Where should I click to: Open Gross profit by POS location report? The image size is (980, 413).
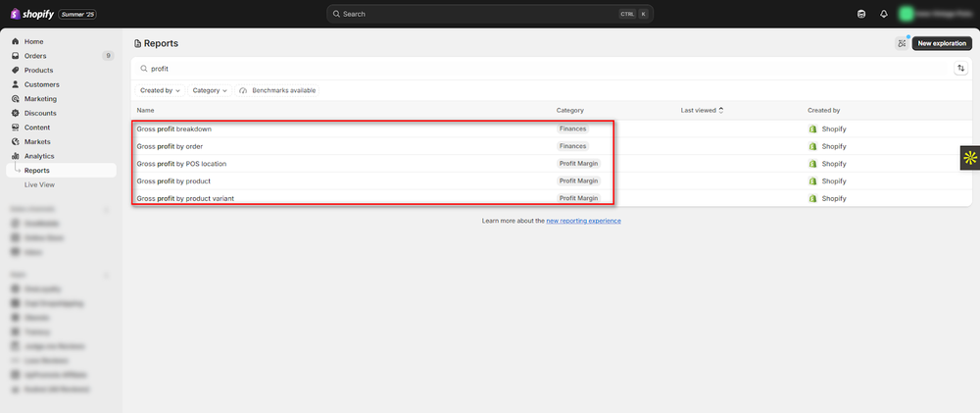coord(181,163)
